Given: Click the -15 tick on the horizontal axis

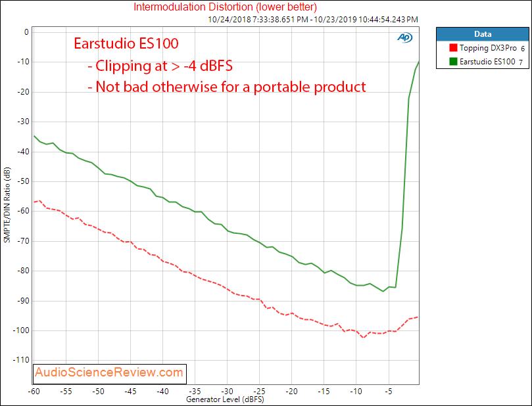Looking at the screenshot, I should click(x=324, y=392).
